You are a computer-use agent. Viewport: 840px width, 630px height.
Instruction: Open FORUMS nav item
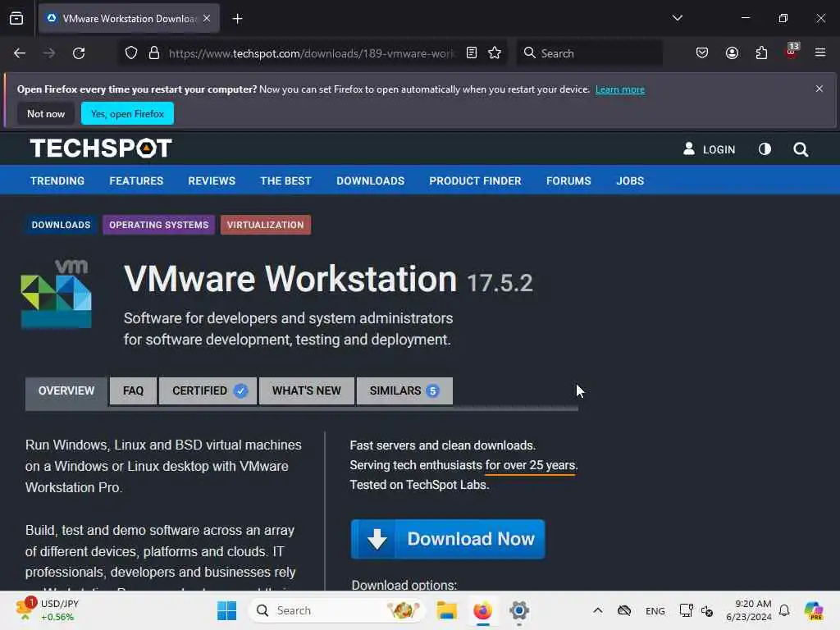click(568, 181)
